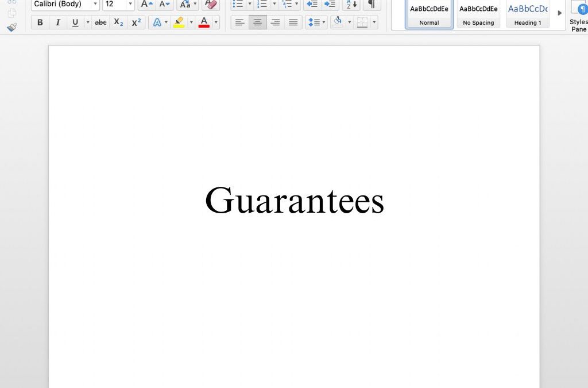588x388 pixels.
Task: Justify text alignment
Action: pyautogui.click(x=293, y=22)
